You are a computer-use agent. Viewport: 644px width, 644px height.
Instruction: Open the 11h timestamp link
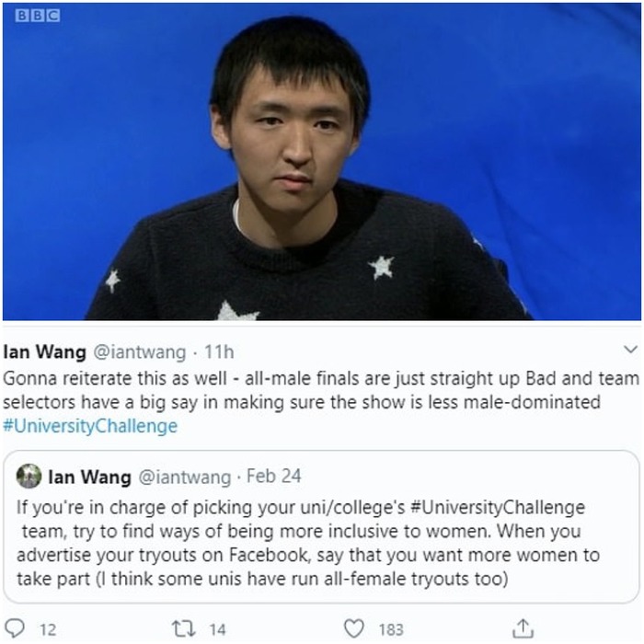point(219,352)
